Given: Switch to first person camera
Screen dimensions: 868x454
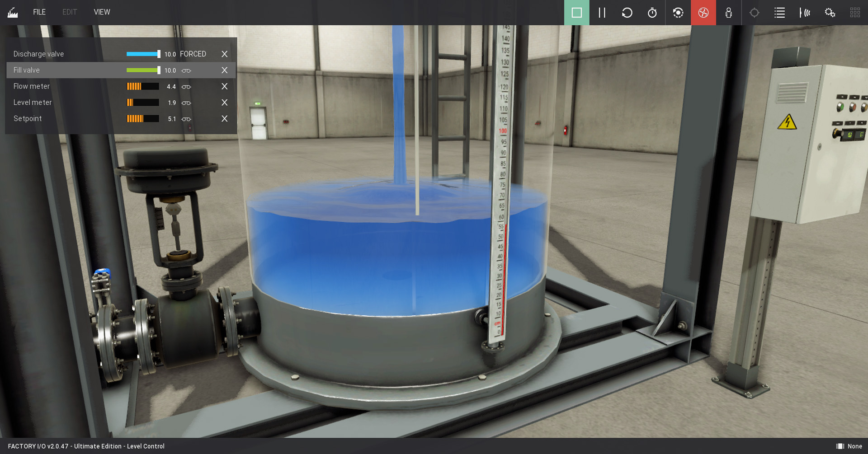Looking at the screenshot, I should pos(728,13).
